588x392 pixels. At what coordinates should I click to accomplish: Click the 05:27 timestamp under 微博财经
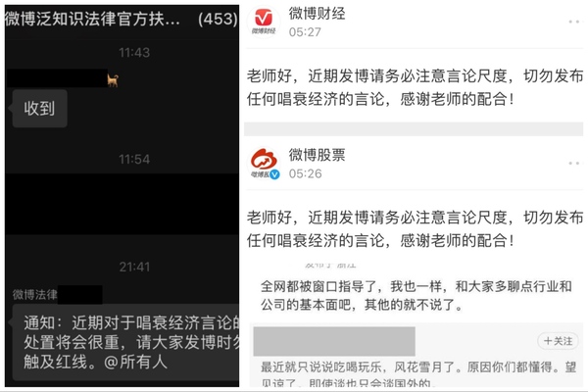305,32
